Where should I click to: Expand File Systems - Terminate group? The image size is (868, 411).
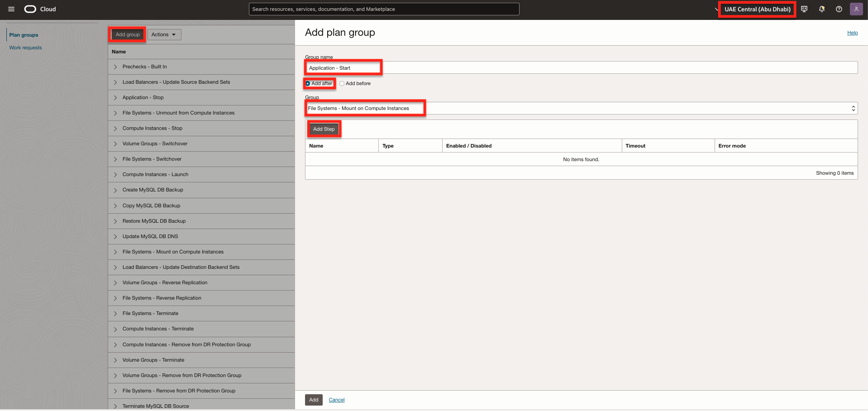click(x=115, y=314)
